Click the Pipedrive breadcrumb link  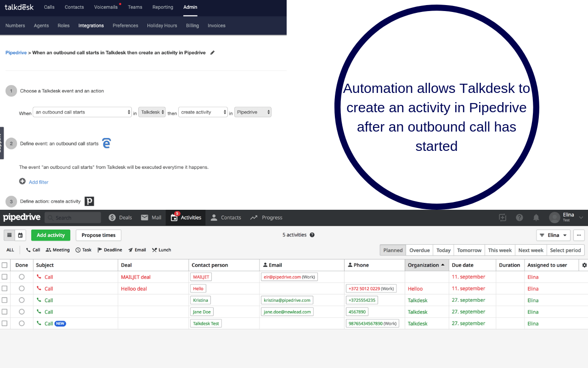pyautogui.click(x=16, y=53)
